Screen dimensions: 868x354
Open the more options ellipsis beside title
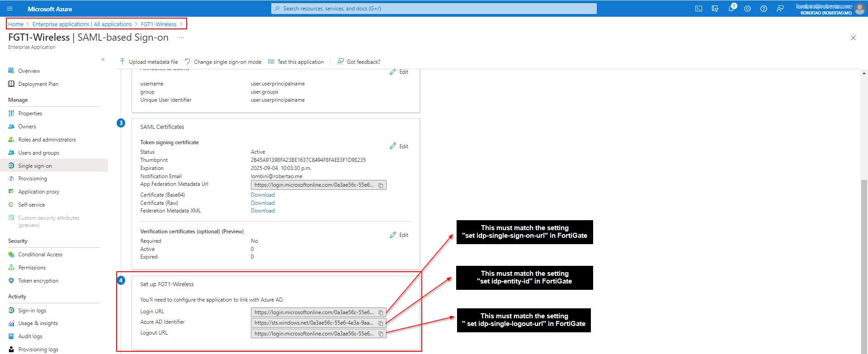tap(181, 38)
